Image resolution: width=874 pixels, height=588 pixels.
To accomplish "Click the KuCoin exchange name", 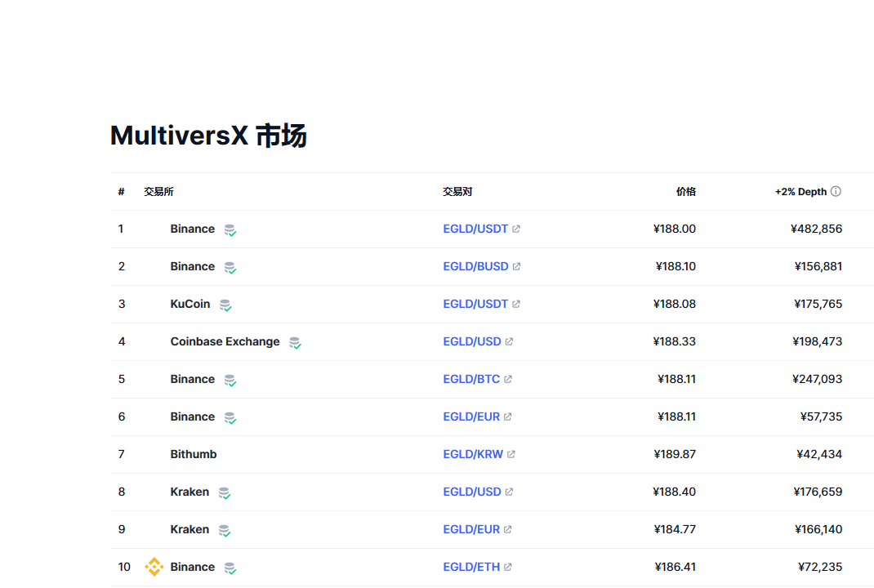I will tap(190, 304).
